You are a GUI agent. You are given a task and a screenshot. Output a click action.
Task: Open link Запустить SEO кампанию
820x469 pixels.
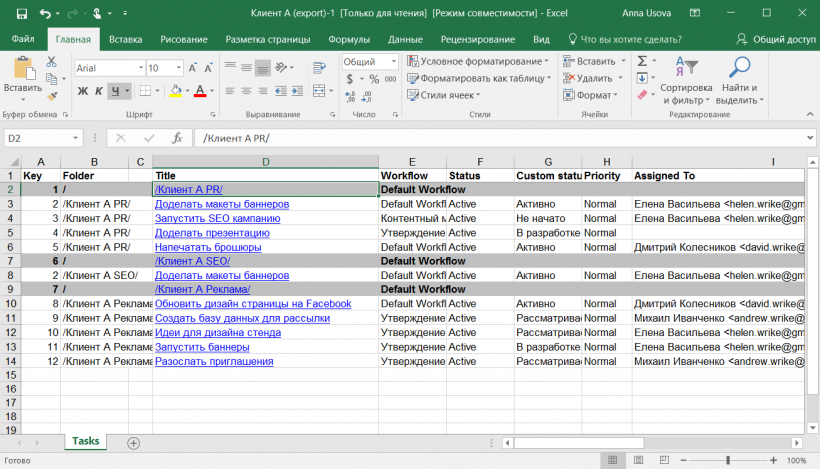pos(218,219)
